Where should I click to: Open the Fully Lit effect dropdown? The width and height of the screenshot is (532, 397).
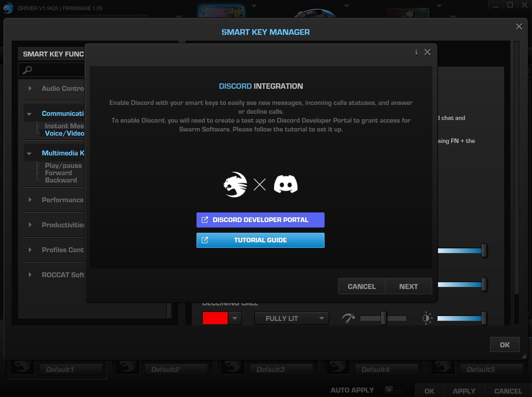[292, 318]
